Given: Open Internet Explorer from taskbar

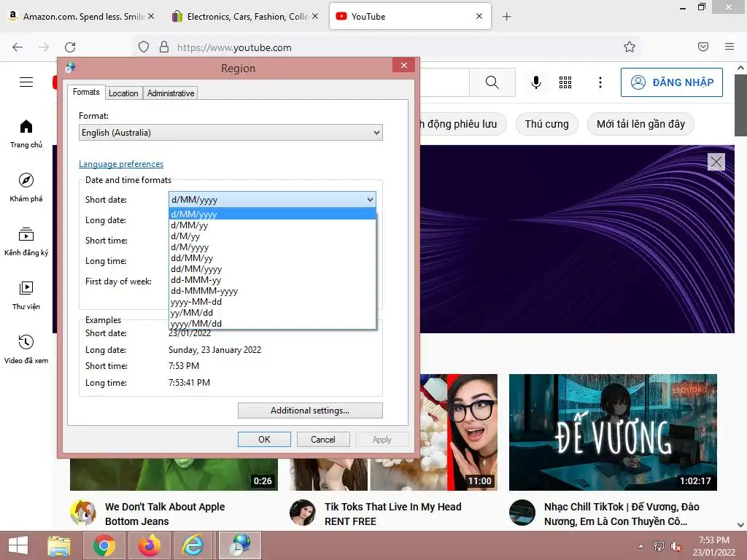Looking at the screenshot, I should pos(193,545).
